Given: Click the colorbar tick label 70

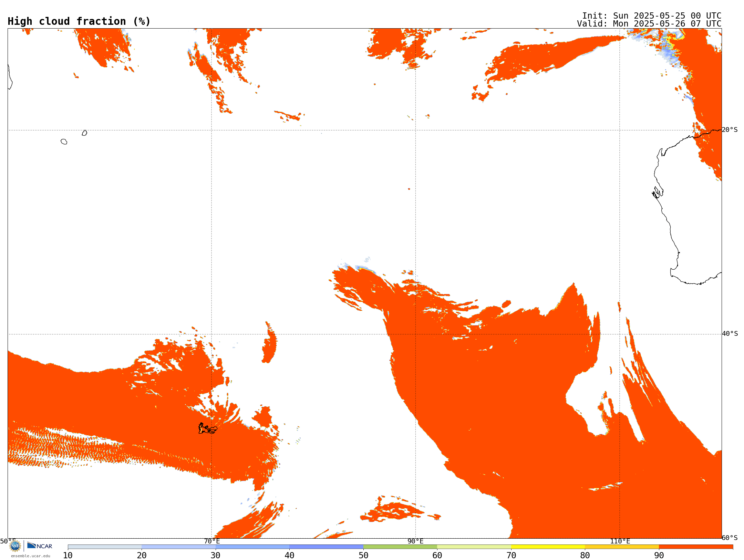Looking at the screenshot, I should [x=511, y=556].
